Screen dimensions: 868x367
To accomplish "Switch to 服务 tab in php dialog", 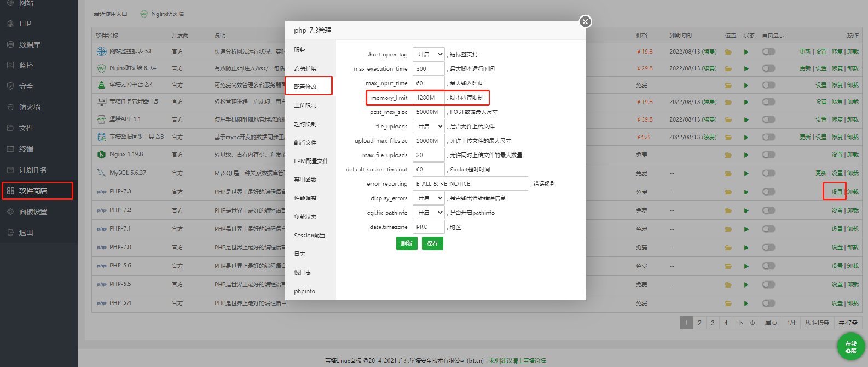I will [310, 49].
